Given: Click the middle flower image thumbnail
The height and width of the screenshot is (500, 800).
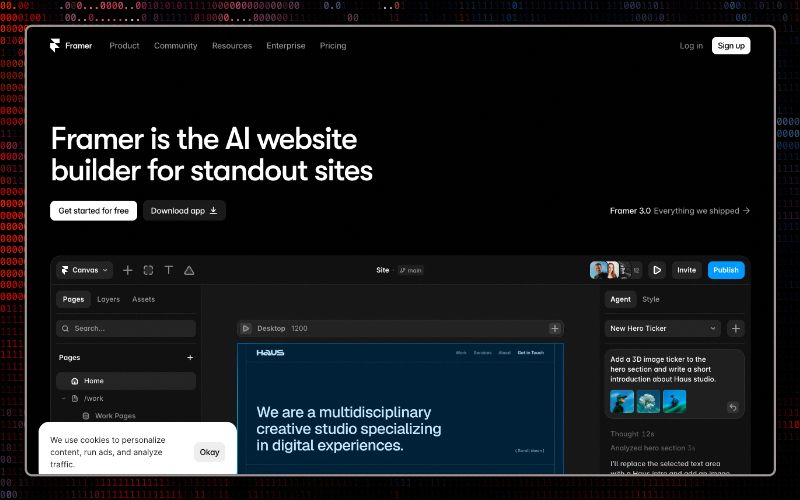Looking at the screenshot, I should (648, 402).
